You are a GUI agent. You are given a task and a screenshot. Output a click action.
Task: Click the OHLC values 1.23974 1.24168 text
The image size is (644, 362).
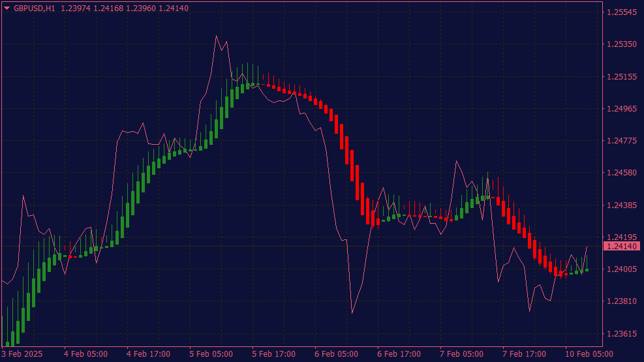(92, 8)
